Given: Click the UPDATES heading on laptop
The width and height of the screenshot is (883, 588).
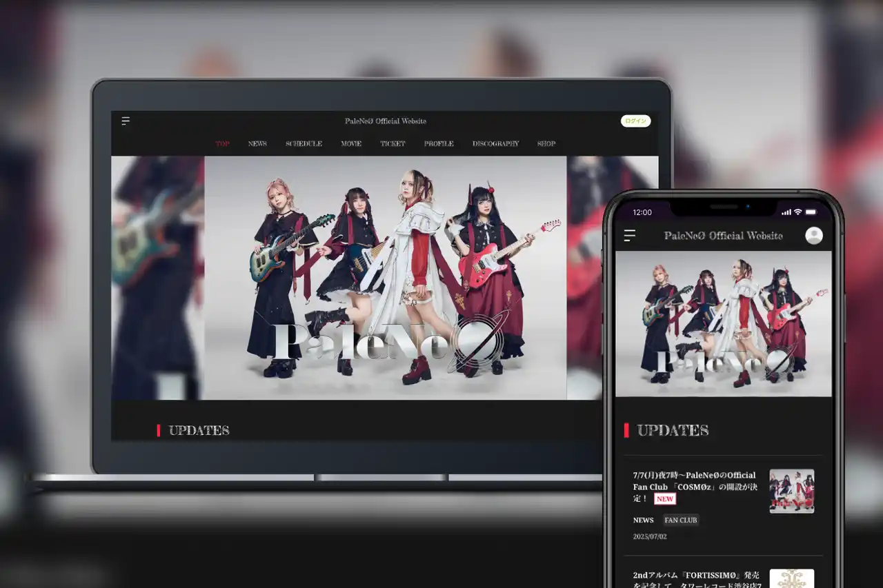Looking at the screenshot, I should click(199, 430).
